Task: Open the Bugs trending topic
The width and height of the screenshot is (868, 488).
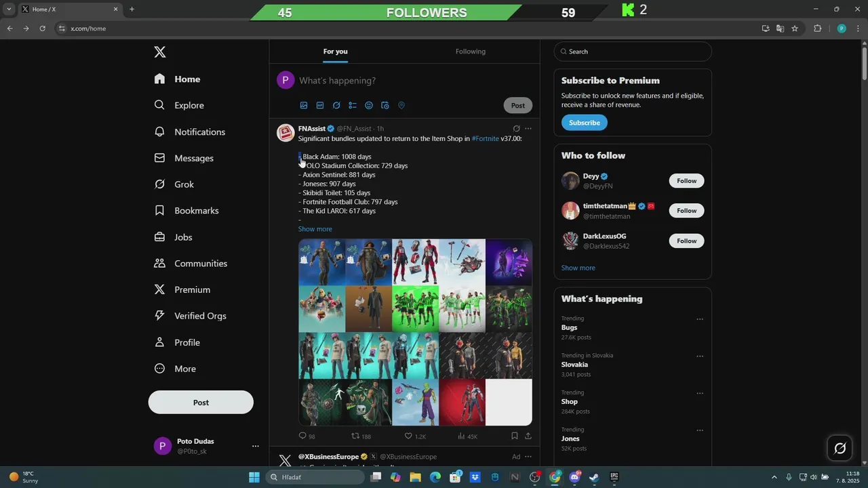Action: point(570,328)
